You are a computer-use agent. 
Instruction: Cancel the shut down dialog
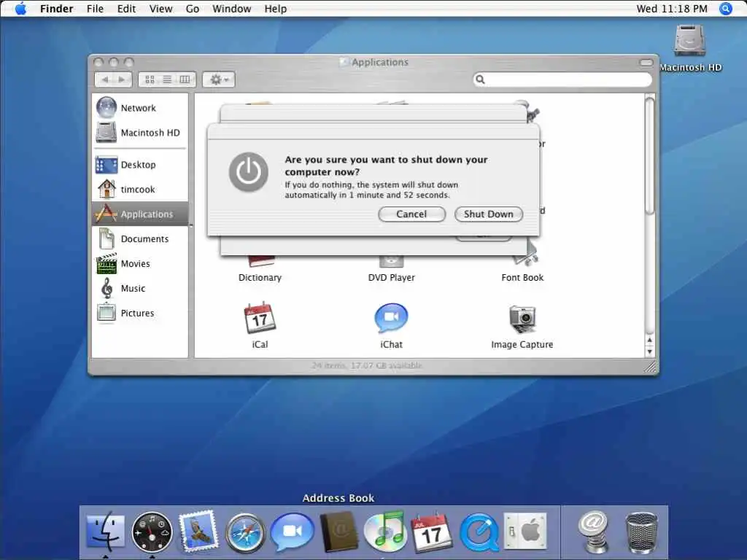click(411, 214)
